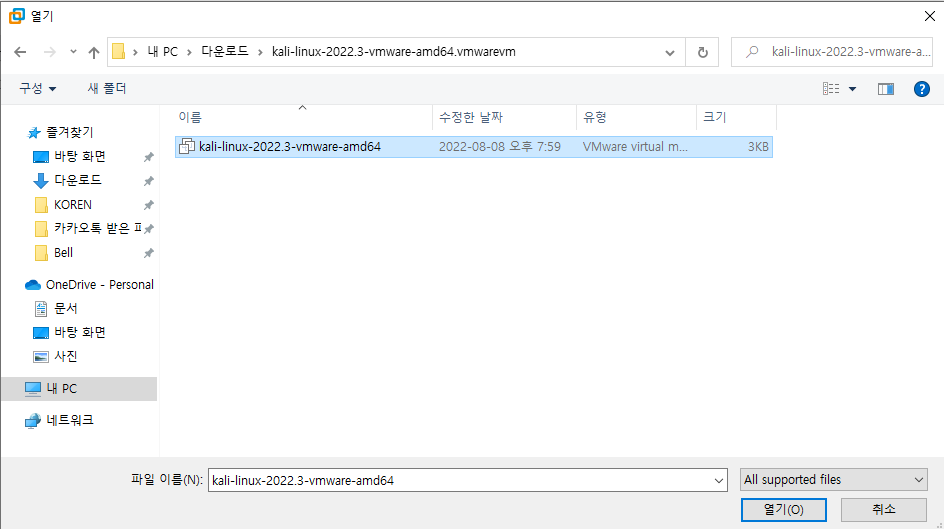
Task: Click the pin icon next to 카카오톡 받은
Action: tap(149, 229)
